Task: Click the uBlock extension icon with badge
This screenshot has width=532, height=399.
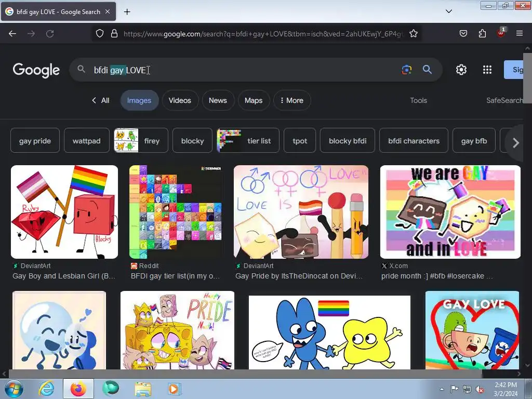Action: pyautogui.click(x=501, y=33)
